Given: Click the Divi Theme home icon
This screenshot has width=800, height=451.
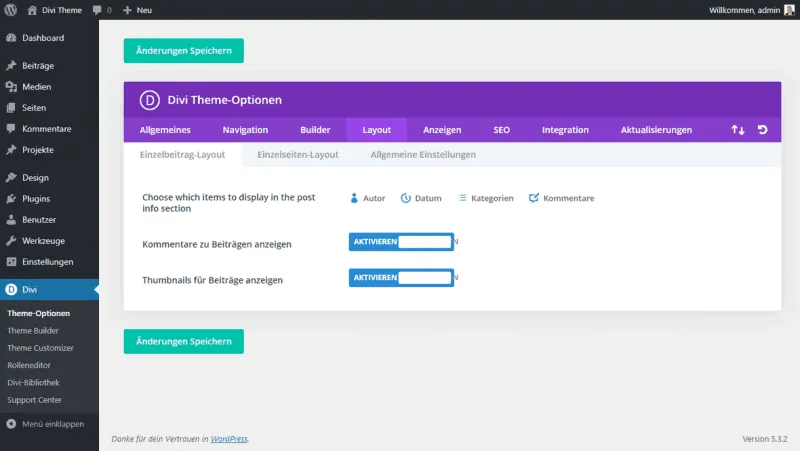Looking at the screenshot, I should [x=32, y=10].
